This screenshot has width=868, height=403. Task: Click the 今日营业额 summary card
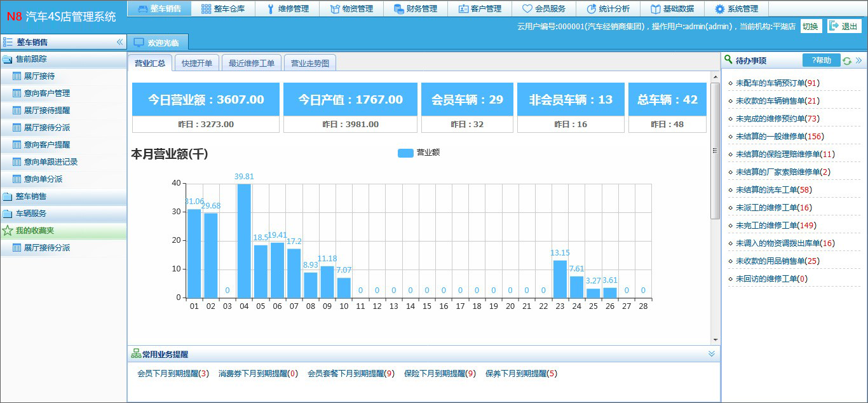pyautogui.click(x=206, y=107)
